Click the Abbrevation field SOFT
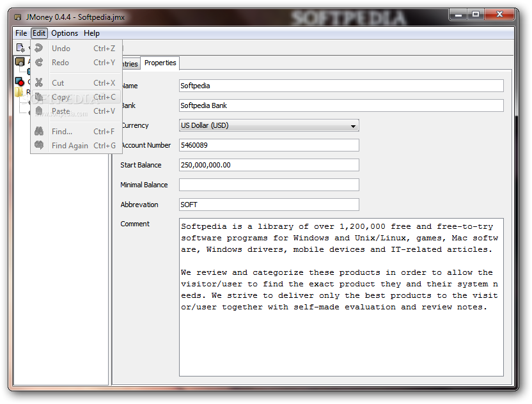 tap(269, 205)
